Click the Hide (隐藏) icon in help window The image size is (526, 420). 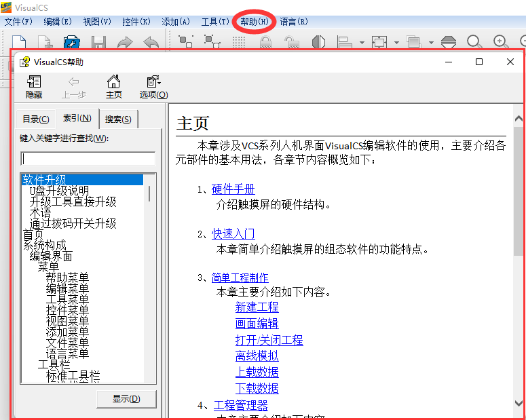click(x=34, y=87)
